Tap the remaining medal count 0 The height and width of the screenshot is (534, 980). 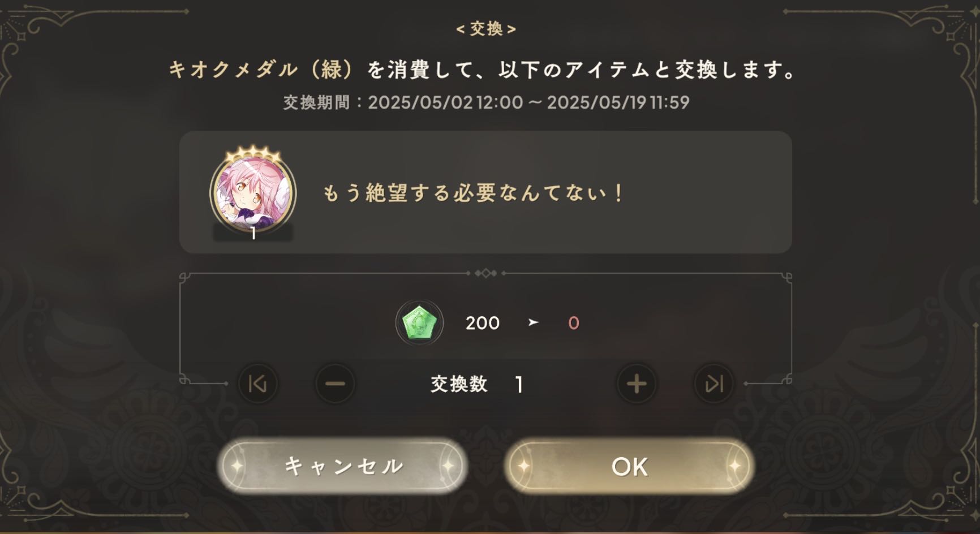(574, 323)
